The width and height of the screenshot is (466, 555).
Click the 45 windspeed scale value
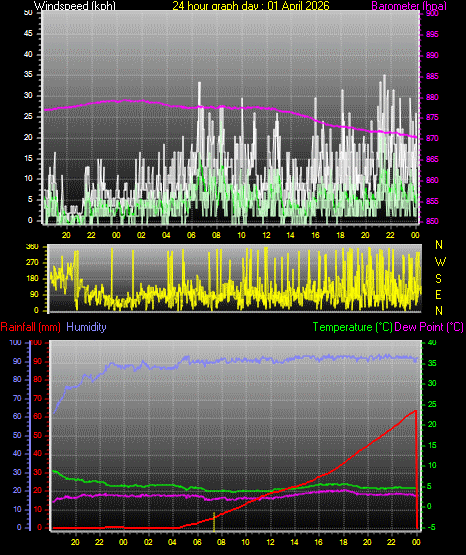[x=28, y=34]
